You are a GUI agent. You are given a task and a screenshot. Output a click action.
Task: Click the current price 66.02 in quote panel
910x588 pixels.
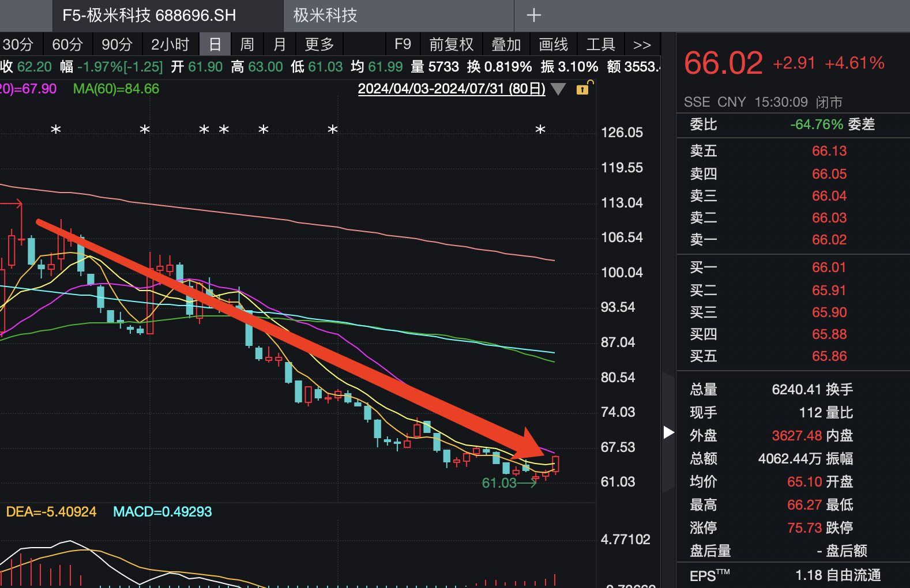click(723, 63)
